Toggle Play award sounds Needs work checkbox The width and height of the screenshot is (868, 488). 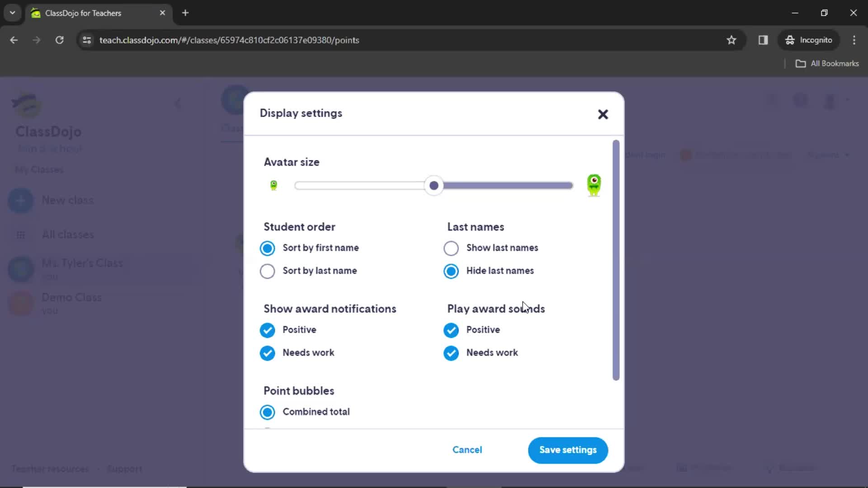point(451,352)
